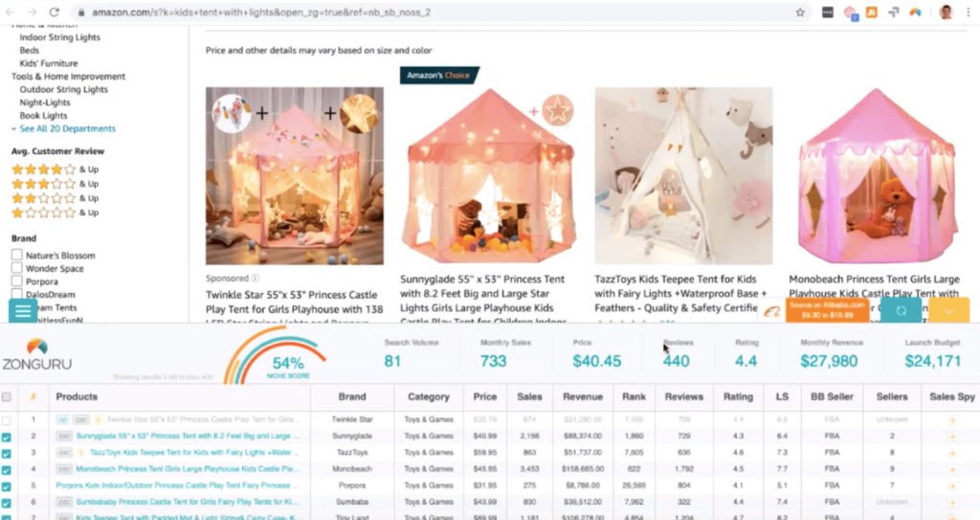The width and height of the screenshot is (980, 520).
Task: Click the Alibaba logo icon
Action: (x=772, y=311)
